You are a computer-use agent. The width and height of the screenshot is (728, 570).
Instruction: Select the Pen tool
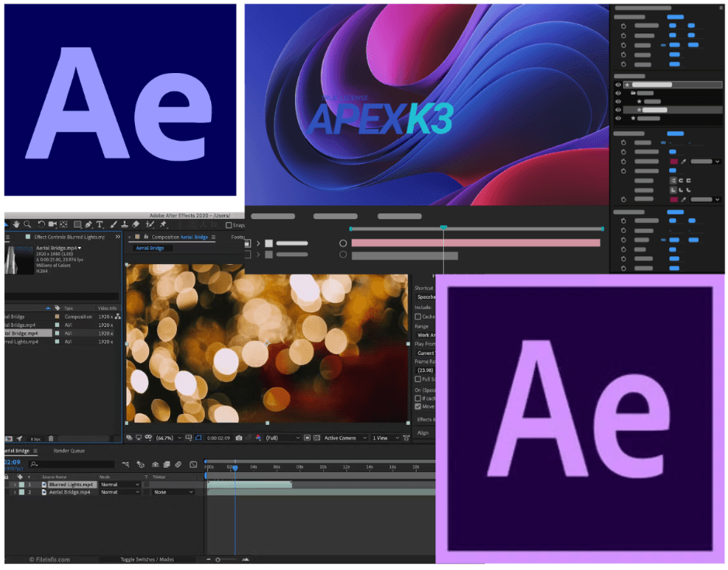88,224
